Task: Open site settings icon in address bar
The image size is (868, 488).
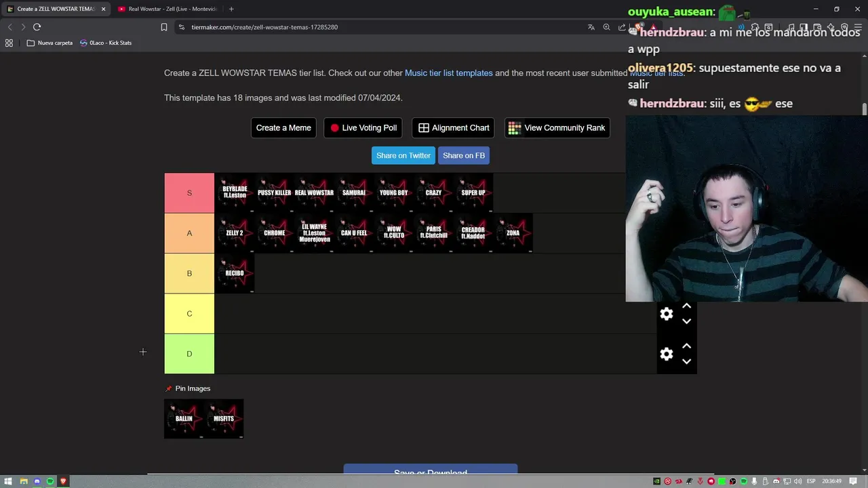Action: (181, 27)
